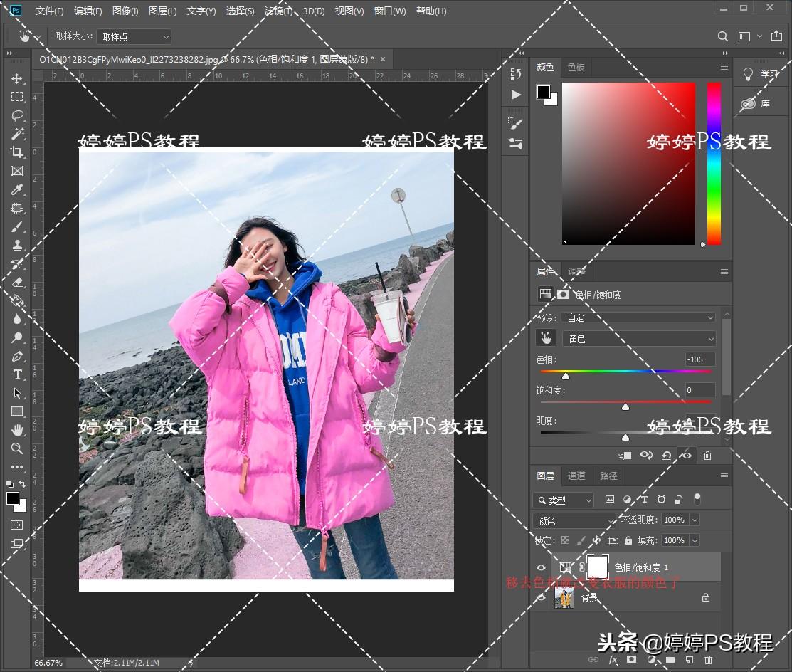Open the layer styles fx menu
Image resolution: width=792 pixels, height=672 pixels.
point(613,660)
